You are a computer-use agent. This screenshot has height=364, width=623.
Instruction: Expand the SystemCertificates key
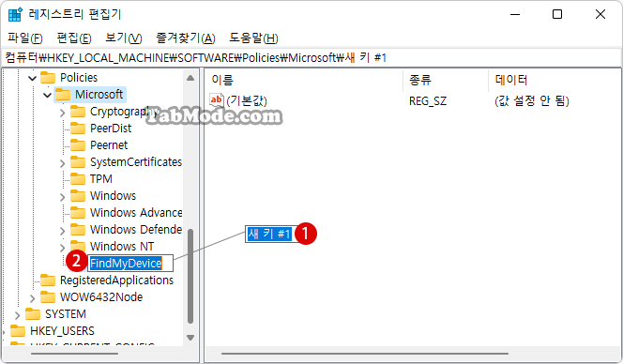click(62, 163)
